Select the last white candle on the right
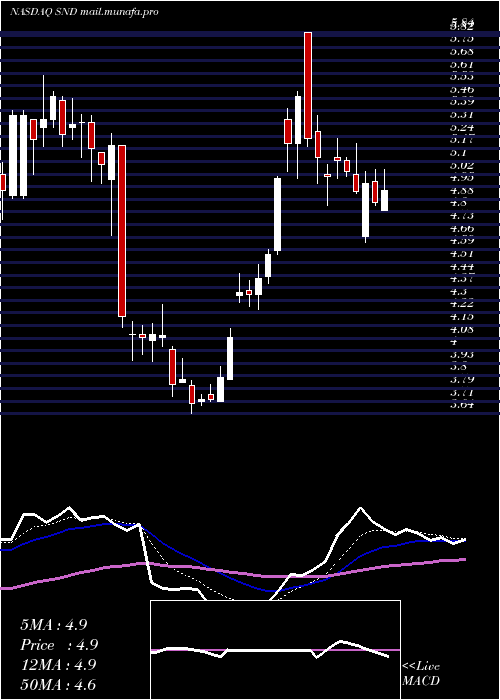The width and height of the screenshot is (500, 700). point(384,200)
